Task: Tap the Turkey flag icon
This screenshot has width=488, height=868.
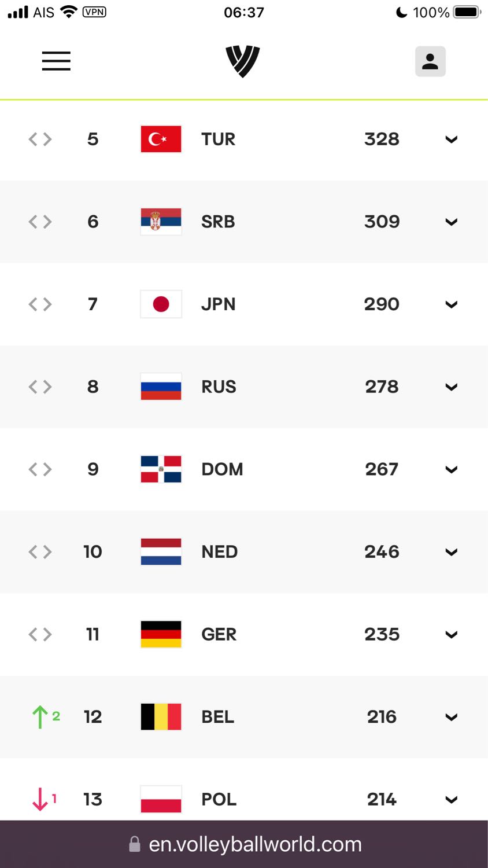Action: [161, 139]
